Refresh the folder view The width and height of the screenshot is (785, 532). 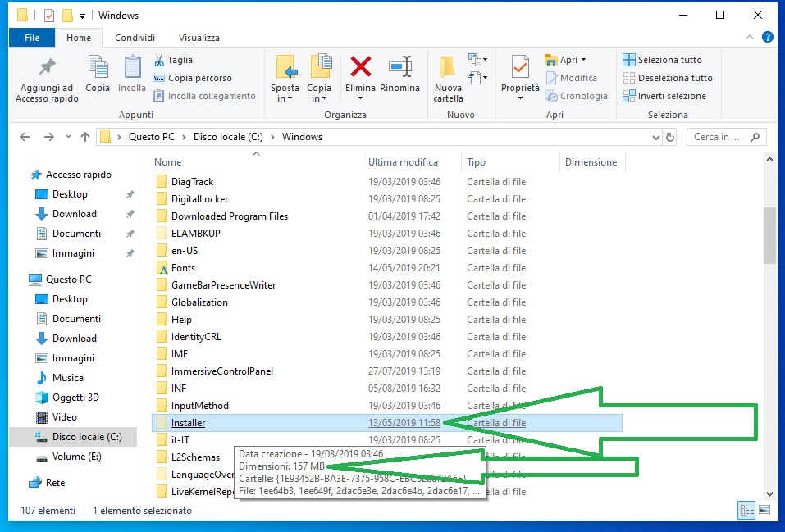670,137
